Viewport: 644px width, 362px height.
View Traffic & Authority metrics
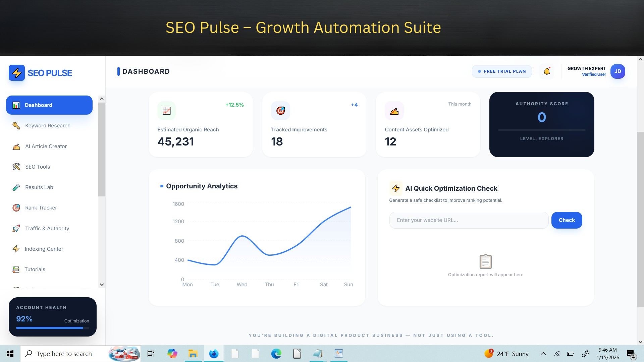click(47, 228)
